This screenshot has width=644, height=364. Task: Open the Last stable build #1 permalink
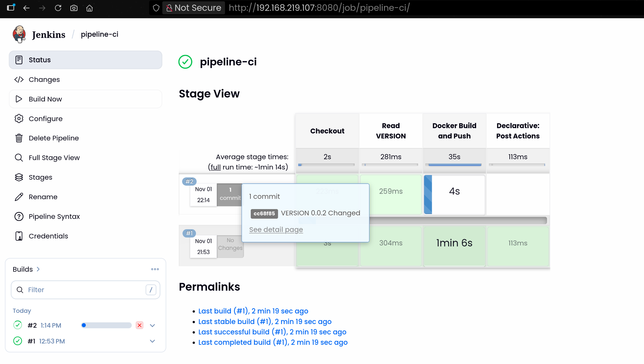click(x=265, y=321)
